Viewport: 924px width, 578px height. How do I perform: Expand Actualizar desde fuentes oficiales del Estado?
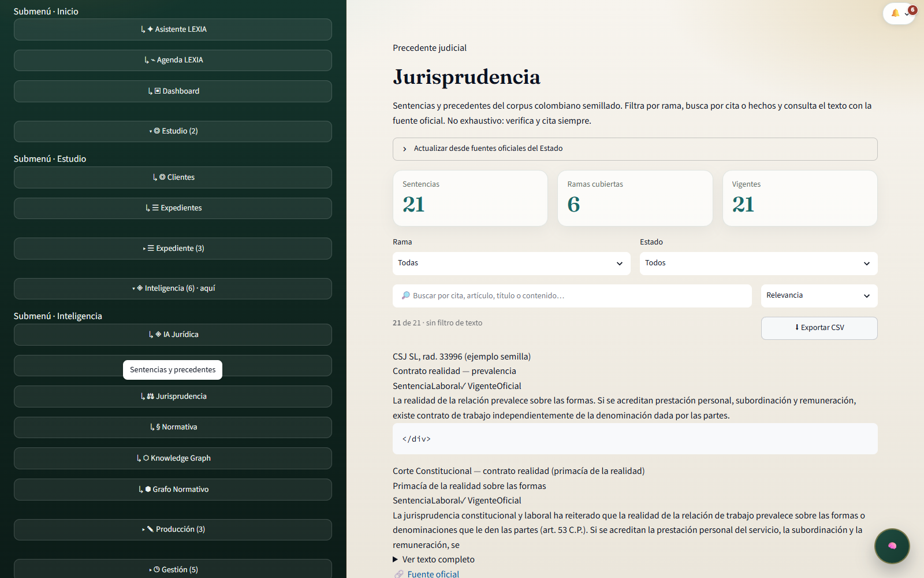coord(635,149)
